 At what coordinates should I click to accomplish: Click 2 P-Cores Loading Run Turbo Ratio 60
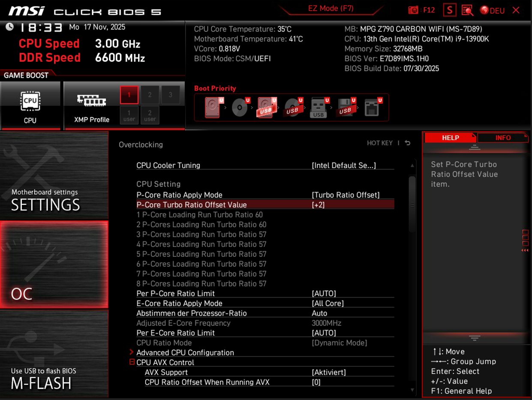[x=201, y=224]
